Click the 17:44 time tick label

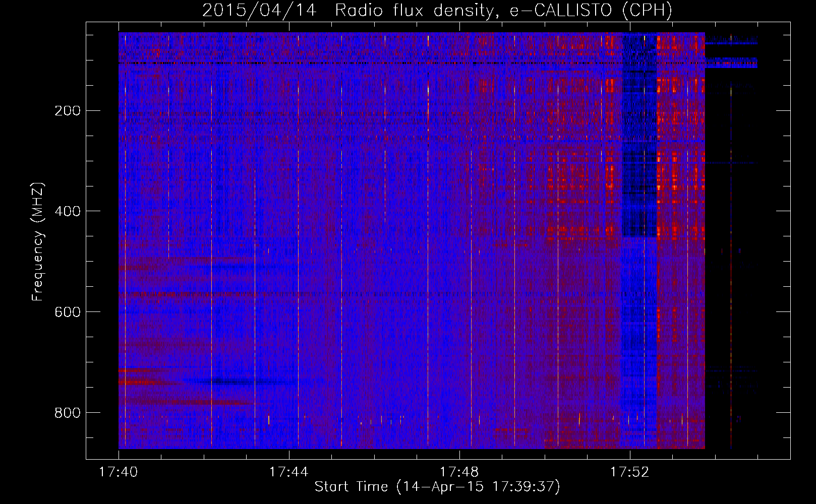click(x=289, y=472)
